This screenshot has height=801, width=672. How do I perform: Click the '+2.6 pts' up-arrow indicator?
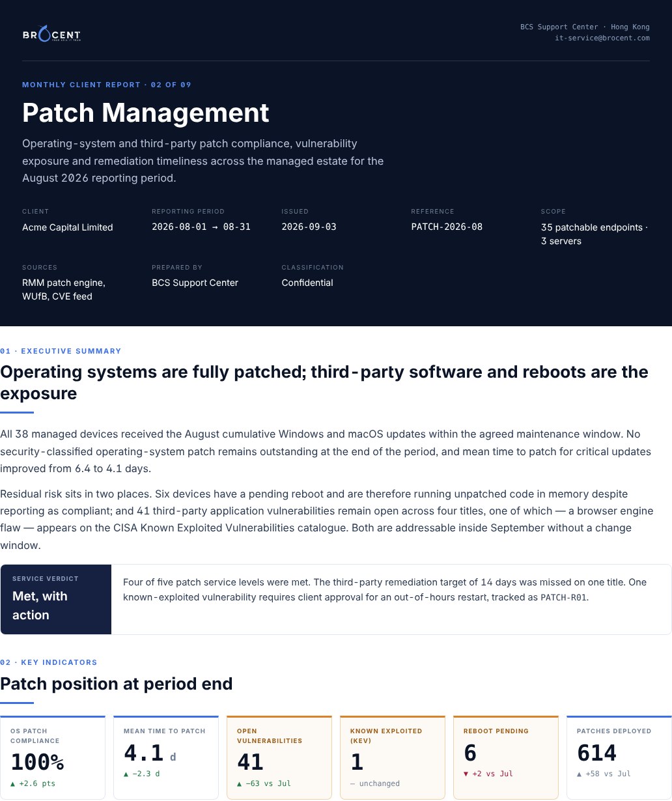click(x=33, y=783)
